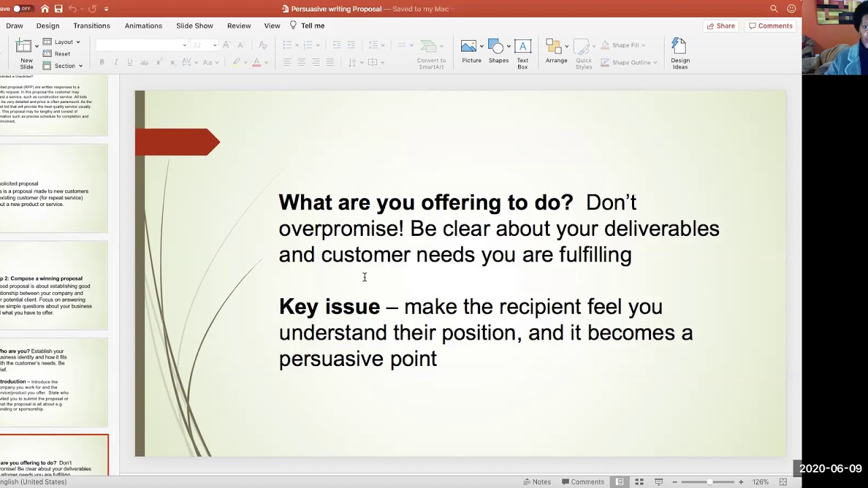Toggle Underline formatting

(x=130, y=62)
